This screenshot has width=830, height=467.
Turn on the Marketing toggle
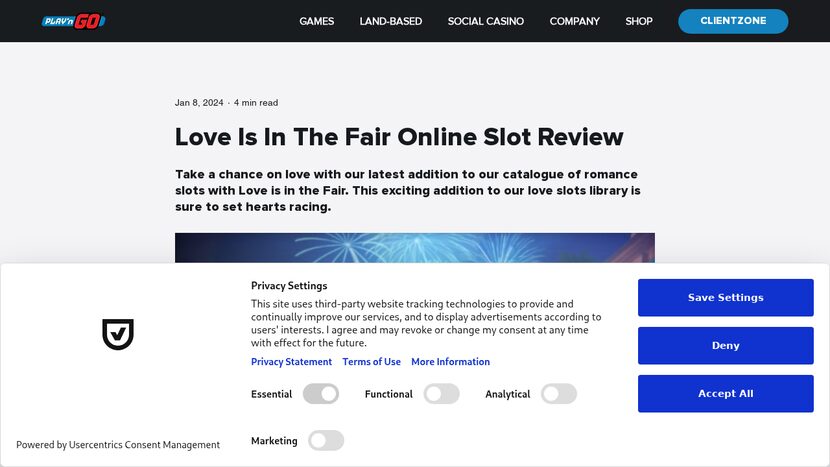326,440
